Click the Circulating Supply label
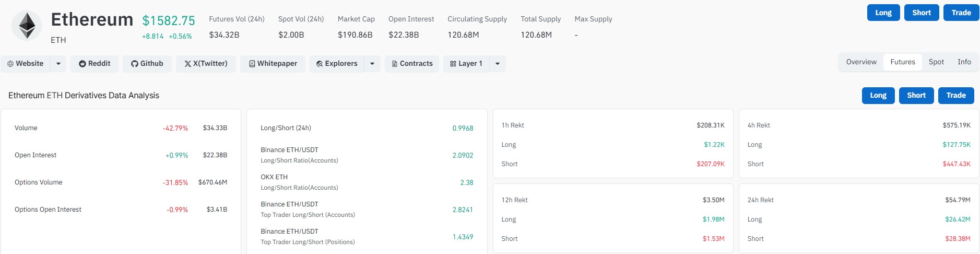The width and height of the screenshot is (980, 254). 477,19
